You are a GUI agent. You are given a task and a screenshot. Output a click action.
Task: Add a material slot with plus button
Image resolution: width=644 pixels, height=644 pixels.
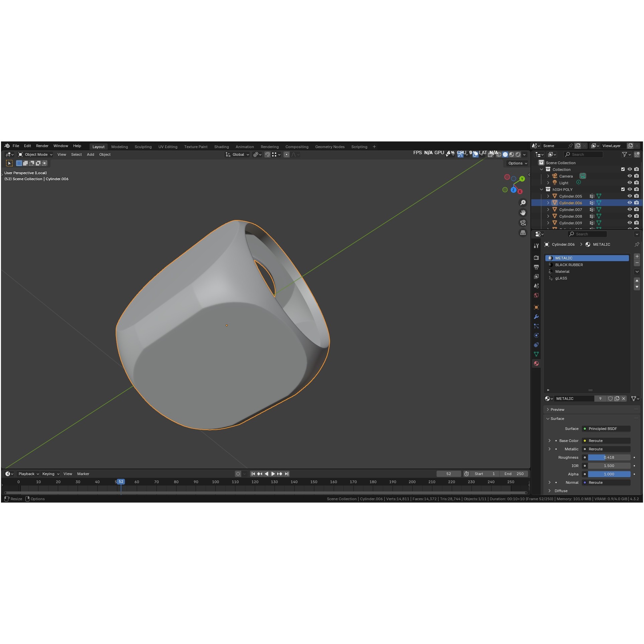(x=637, y=256)
